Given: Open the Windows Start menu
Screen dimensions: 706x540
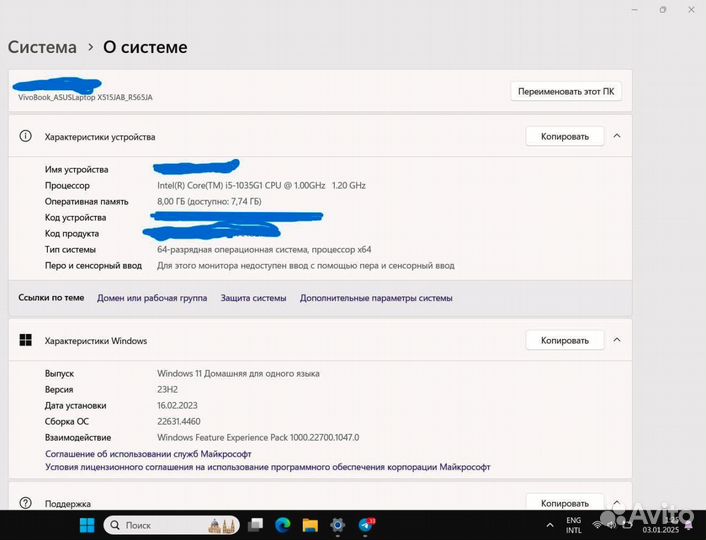Looking at the screenshot, I should tap(87, 525).
